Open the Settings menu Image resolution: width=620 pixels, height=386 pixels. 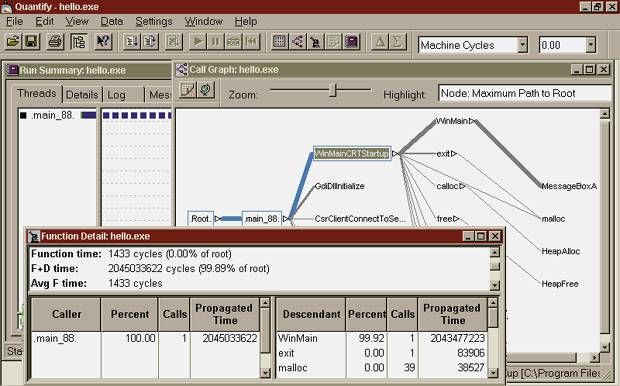(x=154, y=21)
